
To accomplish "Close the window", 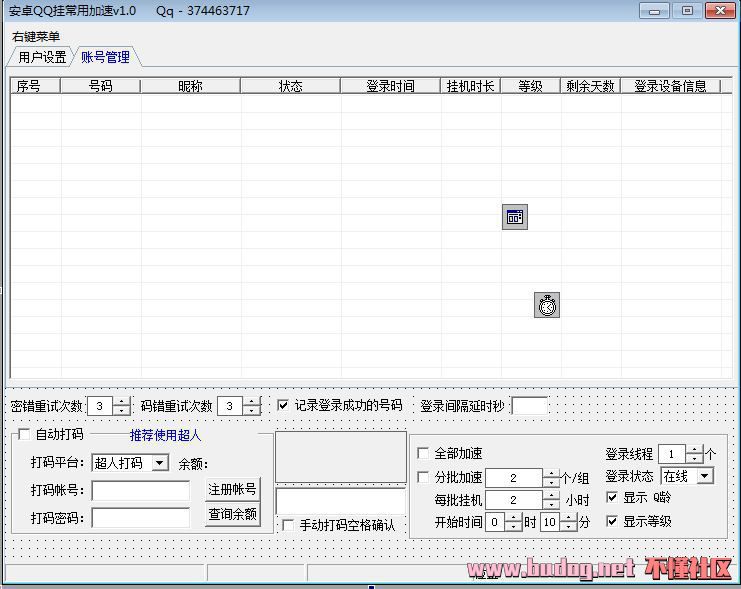I will click(x=720, y=11).
